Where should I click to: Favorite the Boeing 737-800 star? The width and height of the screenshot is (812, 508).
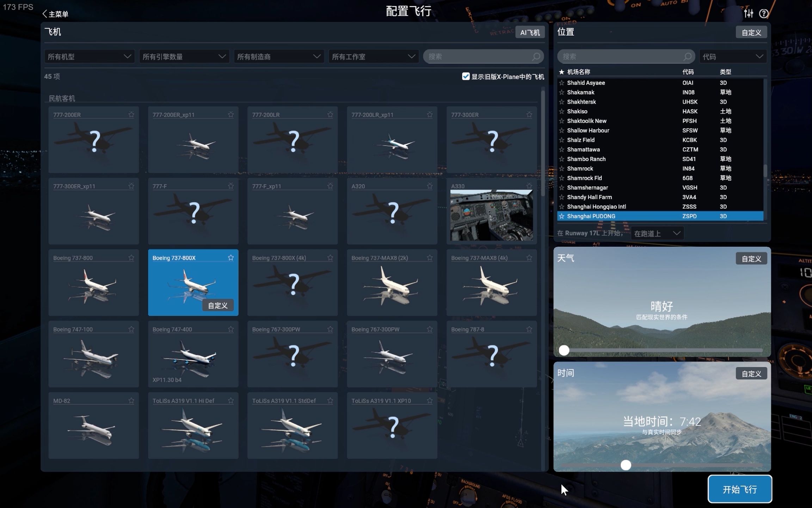(x=131, y=258)
